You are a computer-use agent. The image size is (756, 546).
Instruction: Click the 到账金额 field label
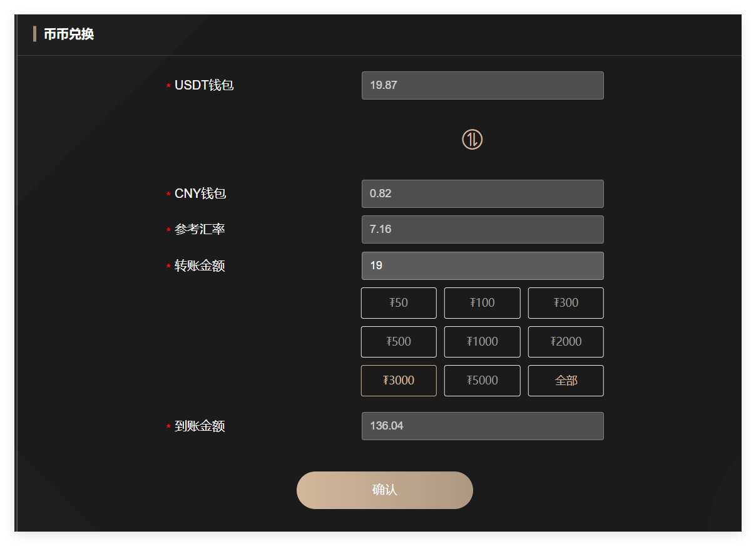[x=200, y=426]
